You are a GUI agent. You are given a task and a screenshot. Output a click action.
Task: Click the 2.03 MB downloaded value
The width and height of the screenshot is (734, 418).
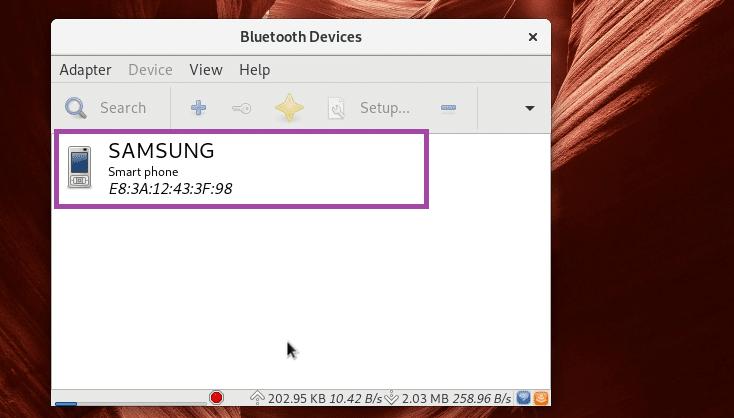point(425,398)
